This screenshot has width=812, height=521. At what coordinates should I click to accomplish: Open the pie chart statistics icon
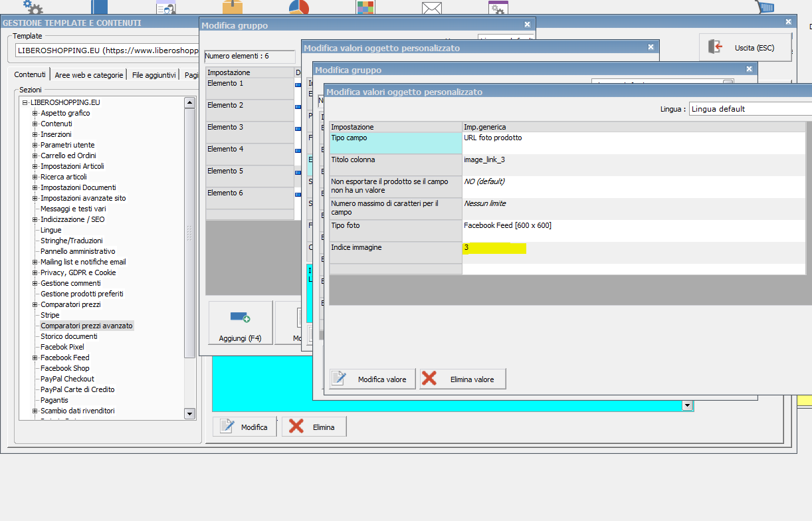tap(299, 7)
